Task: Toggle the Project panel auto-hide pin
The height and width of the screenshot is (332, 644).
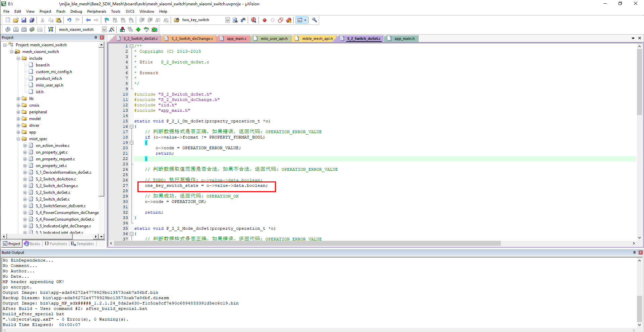Action: 96,38
